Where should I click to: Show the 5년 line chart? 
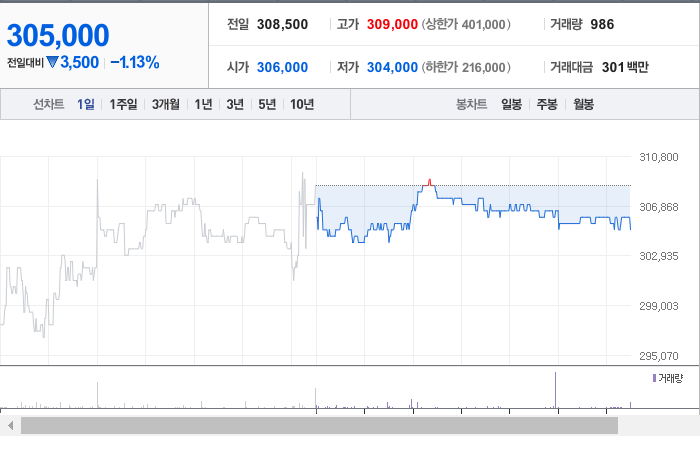tap(267, 104)
